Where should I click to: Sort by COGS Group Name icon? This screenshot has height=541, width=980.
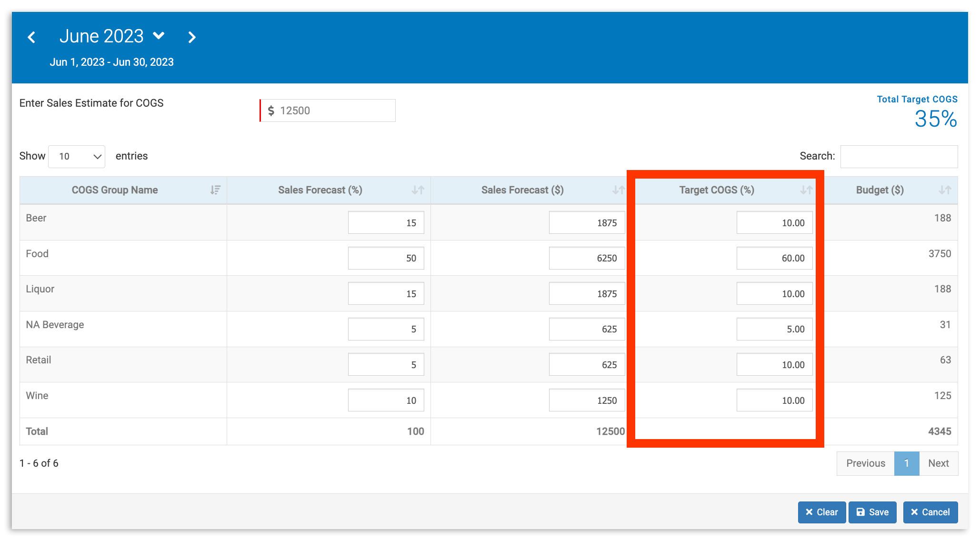(x=215, y=190)
